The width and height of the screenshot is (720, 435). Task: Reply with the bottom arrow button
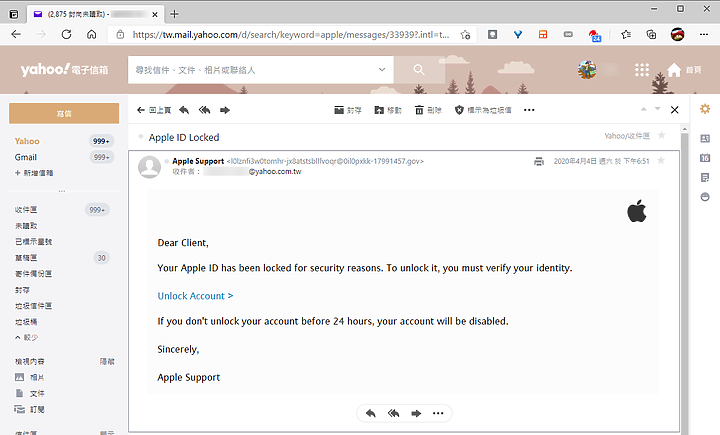coord(371,413)
